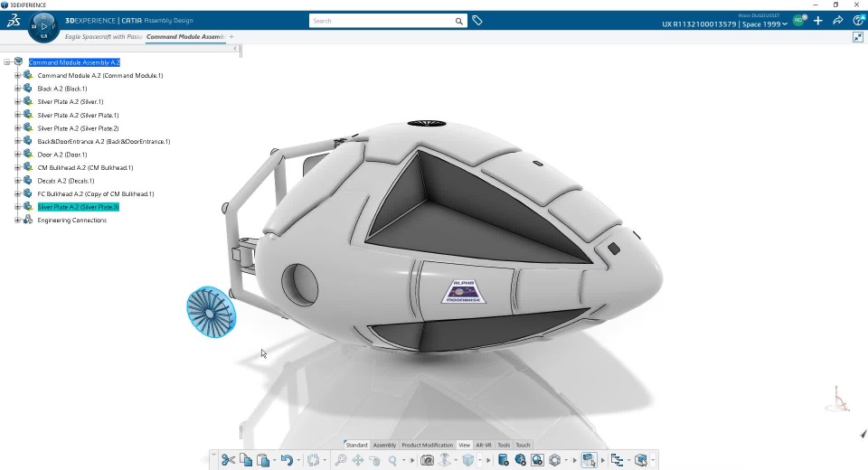Expand the Back&DoorEntrance A.2 node
This screenshot has width=868, height=470.
(x=17, y=141)
